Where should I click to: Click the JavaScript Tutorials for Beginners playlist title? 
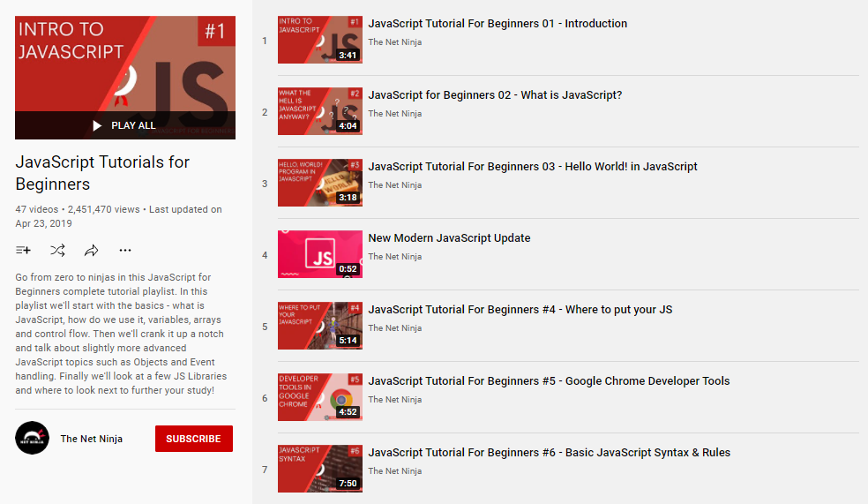point(102,173)
